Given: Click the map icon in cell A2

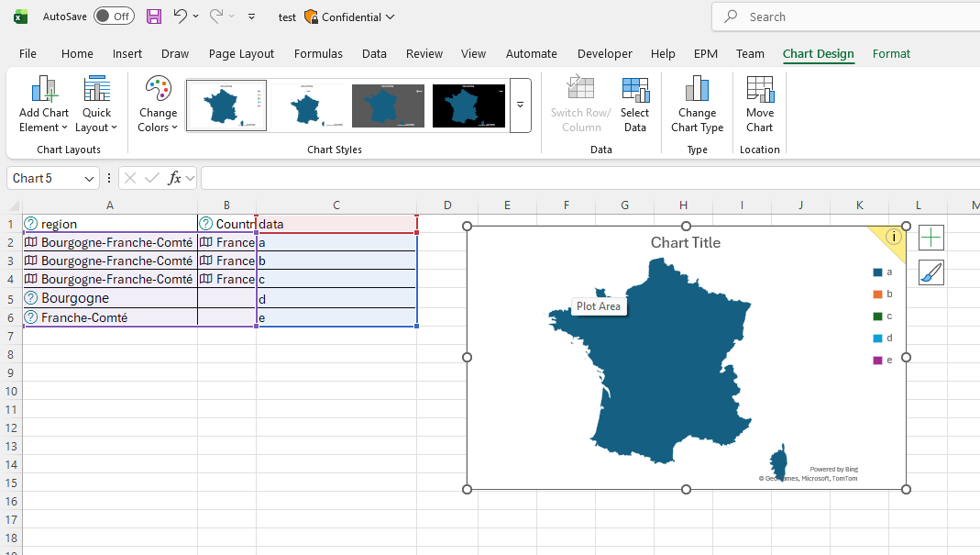Looking at the screenshot, I should click(x=30, y=242).
